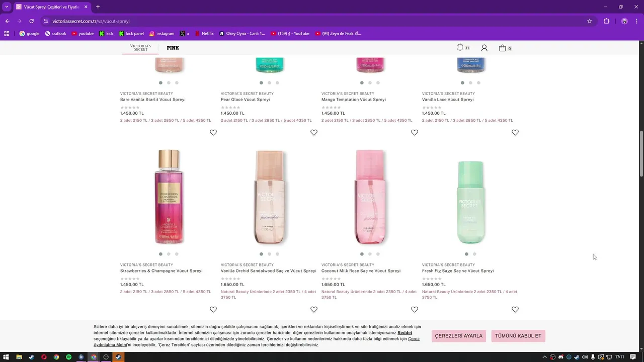Image resolution: width=644 pixels, height=362 pixels.
Task: Open the google bookmark
Action: pyautogui.click(x=29, y=34)
